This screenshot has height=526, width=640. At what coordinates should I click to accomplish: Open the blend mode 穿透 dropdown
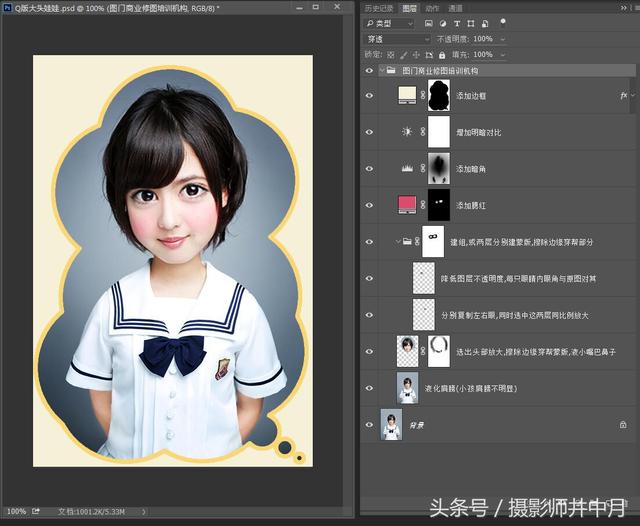[397, 39]
